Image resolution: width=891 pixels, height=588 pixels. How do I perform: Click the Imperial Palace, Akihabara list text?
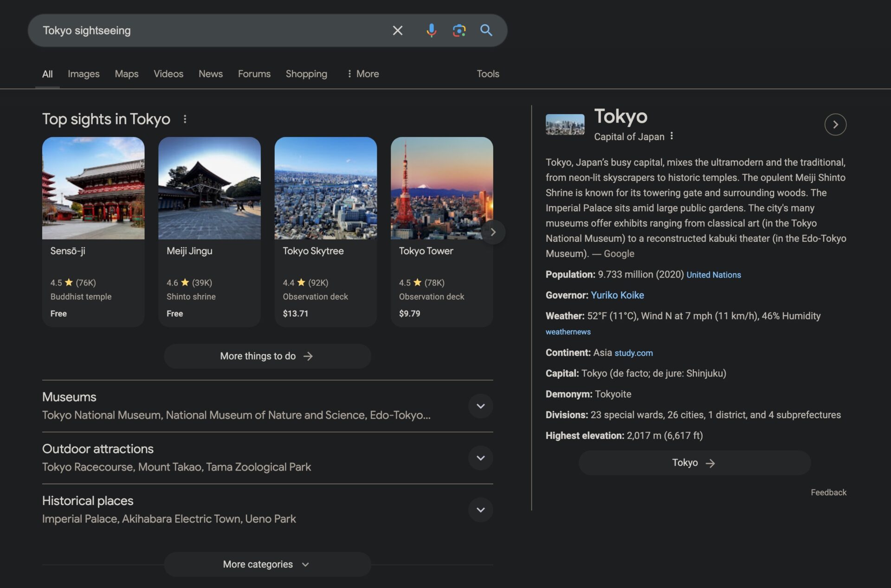[x=169, y=519]
